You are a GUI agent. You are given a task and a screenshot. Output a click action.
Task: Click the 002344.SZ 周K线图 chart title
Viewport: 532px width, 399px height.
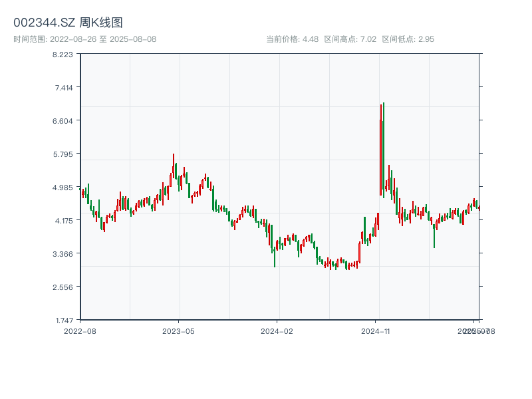point(68,23)
